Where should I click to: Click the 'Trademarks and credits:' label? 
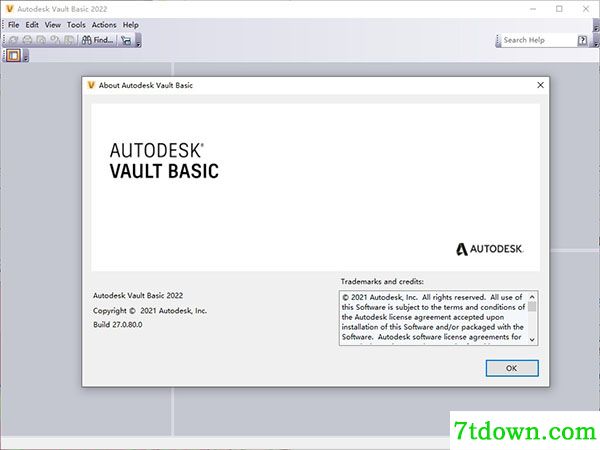(382, 281)
